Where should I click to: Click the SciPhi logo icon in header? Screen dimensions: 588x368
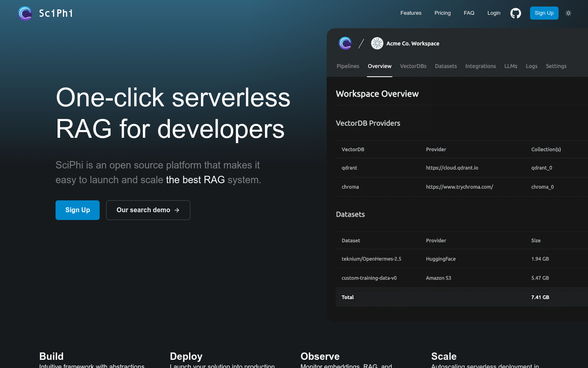click(25, 13)
